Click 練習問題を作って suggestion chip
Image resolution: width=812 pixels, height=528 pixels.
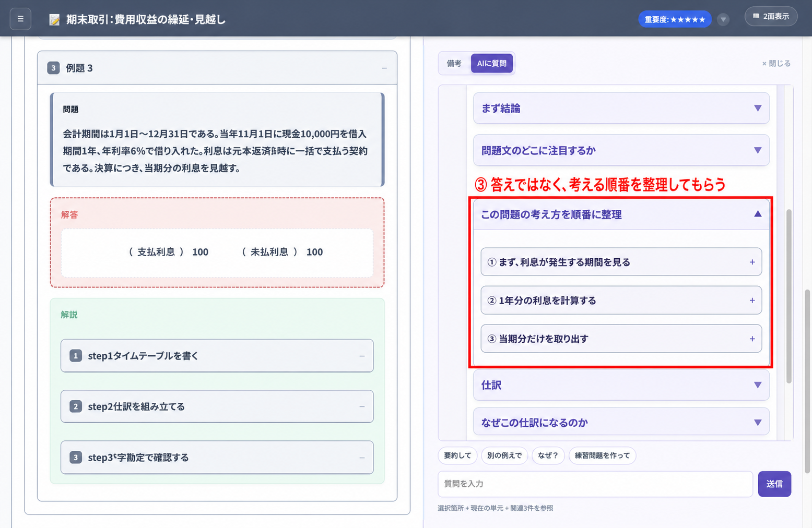[602, 455]
